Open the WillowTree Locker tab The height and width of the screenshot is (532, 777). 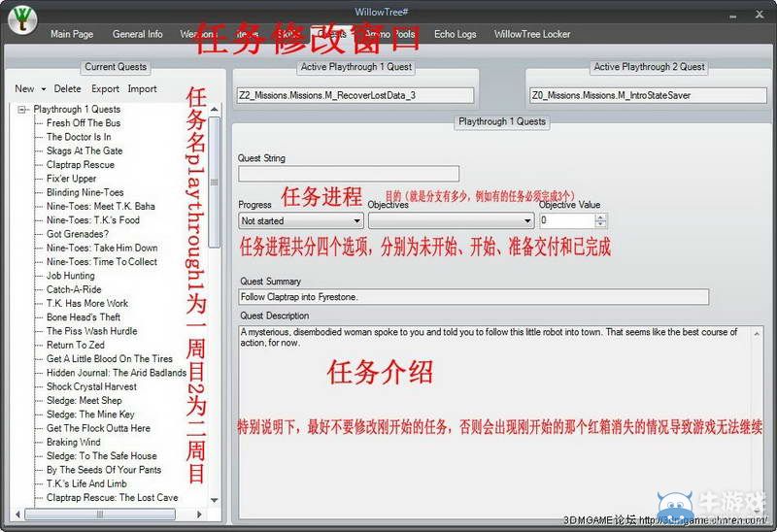532,34
